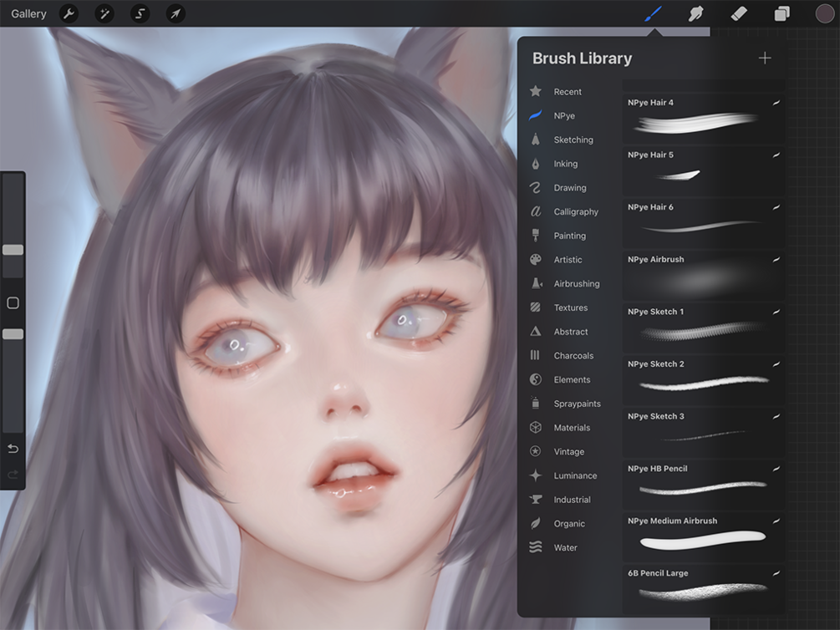This screenshot has height=630, width=840.
Task: Open the Artistic brush set
Action: [x=569, y=260]
